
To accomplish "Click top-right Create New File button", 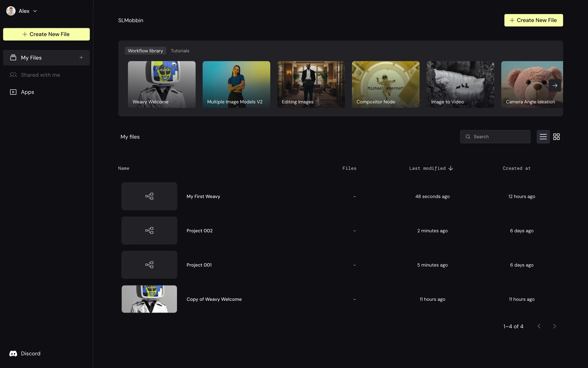I will tap(533, 20).
